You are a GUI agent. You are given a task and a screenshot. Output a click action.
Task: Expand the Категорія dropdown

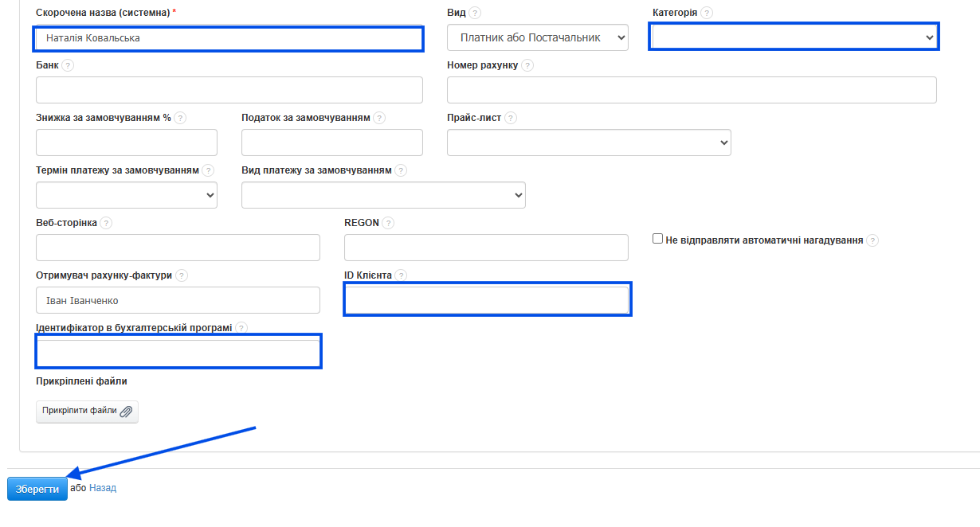coord(794,37)
